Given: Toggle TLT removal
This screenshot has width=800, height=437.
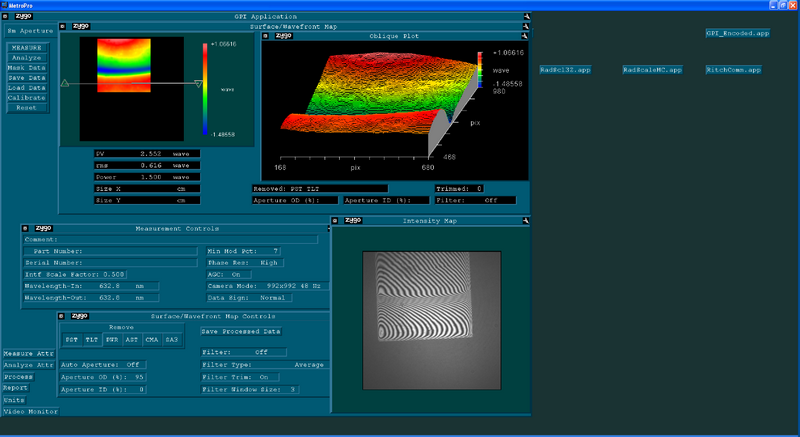Looking at the screenshot, I should click(92, 340).
